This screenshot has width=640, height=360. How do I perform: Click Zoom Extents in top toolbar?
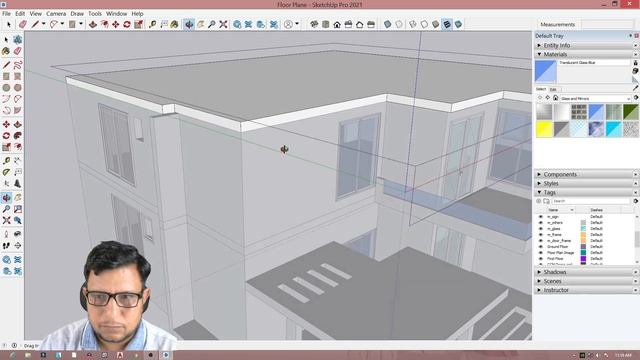[x=223, y=24]
